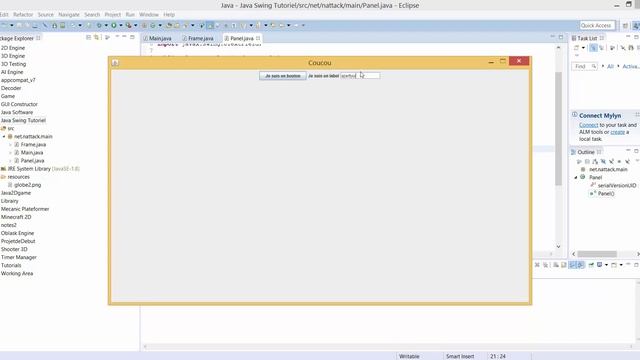The width and height of the screenshot is (640, 360).
Task: Toggle Hide Fields in Outline toolbar
Action: [603, 162]
